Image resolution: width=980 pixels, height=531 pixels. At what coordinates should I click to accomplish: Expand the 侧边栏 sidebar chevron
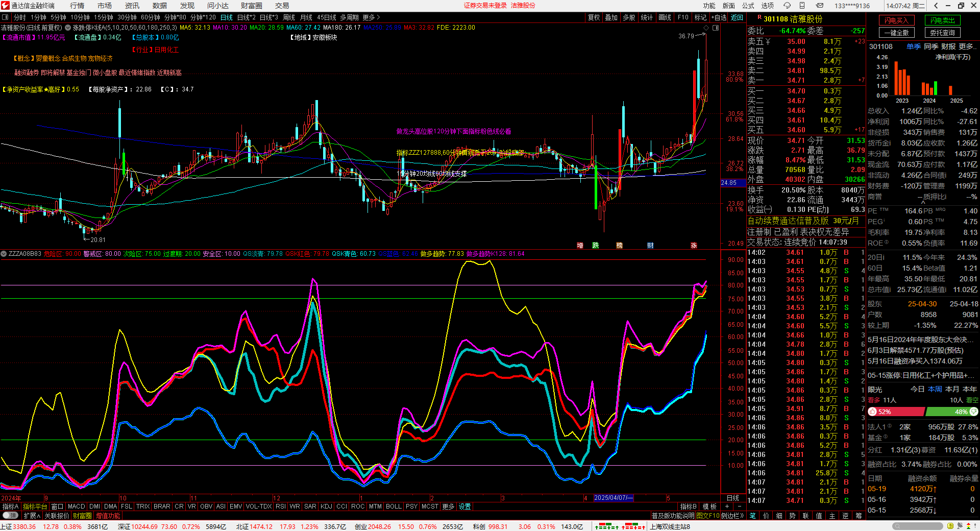pos(732,516)
